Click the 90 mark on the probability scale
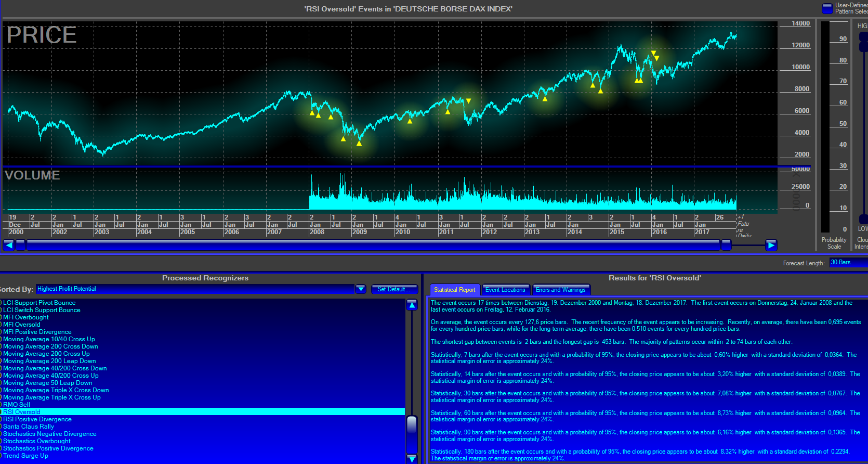The width and height of the screenshot is (868, 464). (843, 39)
